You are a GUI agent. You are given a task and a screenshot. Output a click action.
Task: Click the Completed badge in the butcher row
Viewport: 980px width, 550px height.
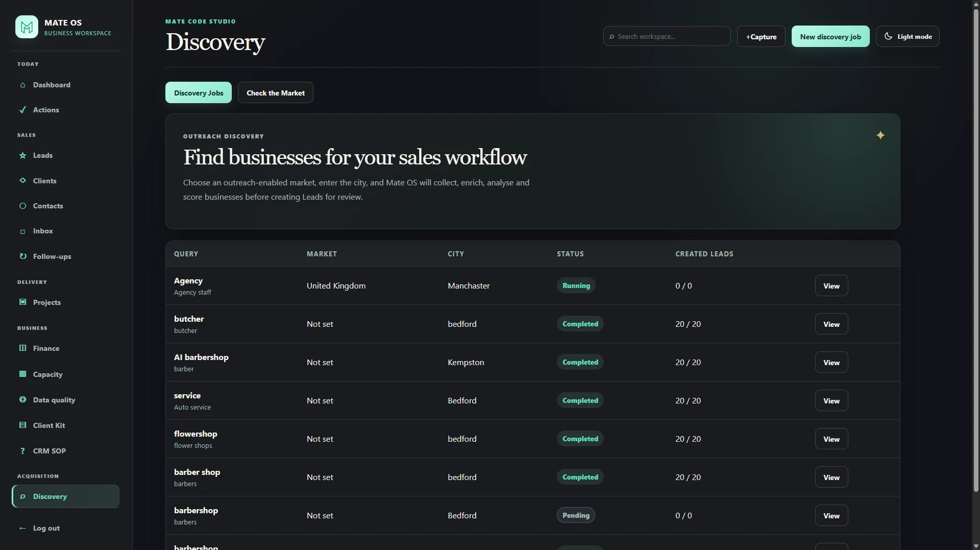click(580, 324)
